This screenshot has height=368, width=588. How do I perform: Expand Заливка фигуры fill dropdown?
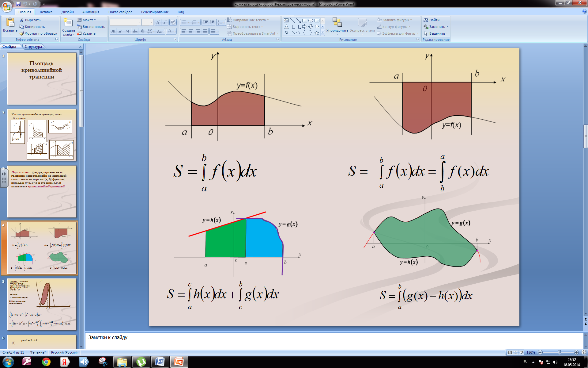[411, 20]
